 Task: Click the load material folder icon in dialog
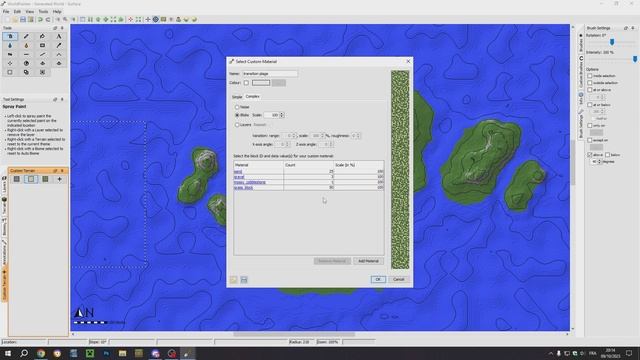point(233,280)
